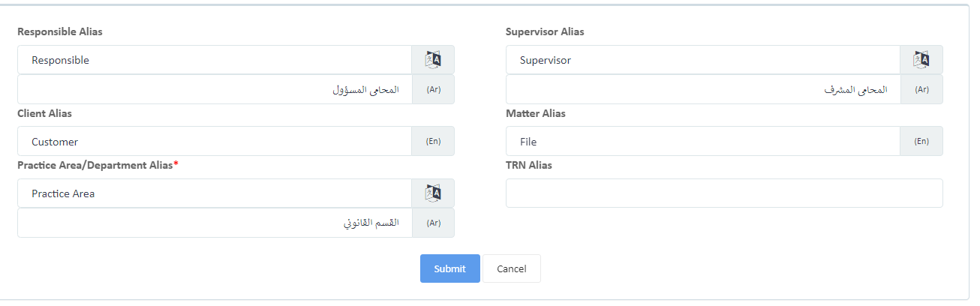Screen dimensions: 980x306
Task: Click the (Ar) tag beside Responsible Arabic field
Action: (x=433, y=89)
